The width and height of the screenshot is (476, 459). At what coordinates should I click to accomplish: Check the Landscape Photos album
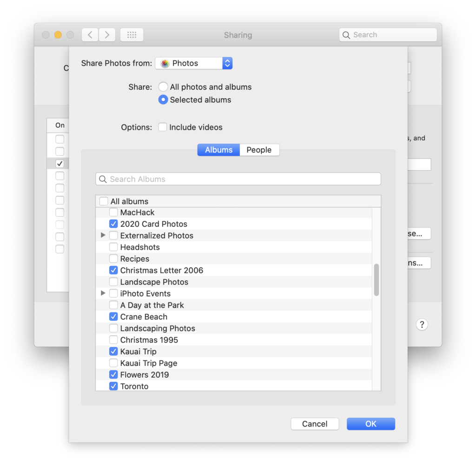(113, 282)
